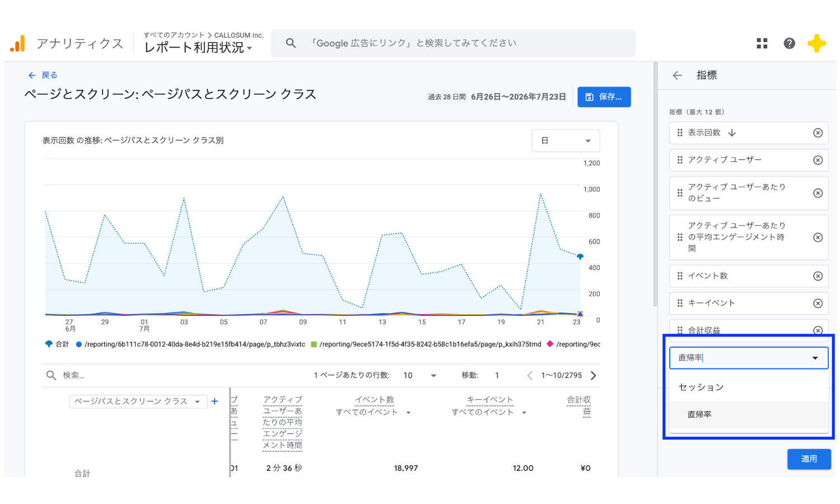The image size is (840, 504).
Task: Grab the drag handle of イベント数
Action: coord(680,276)
